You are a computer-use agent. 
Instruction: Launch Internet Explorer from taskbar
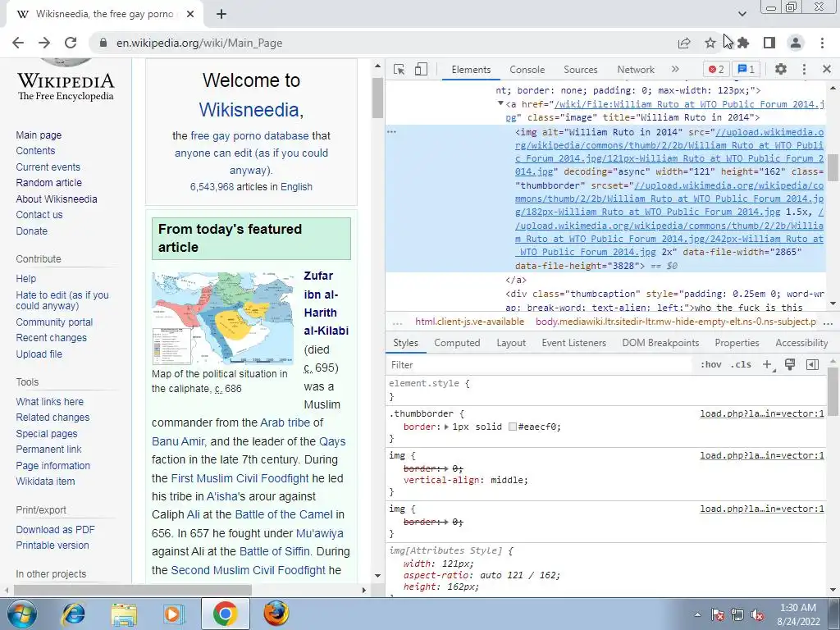click(73, 614)
